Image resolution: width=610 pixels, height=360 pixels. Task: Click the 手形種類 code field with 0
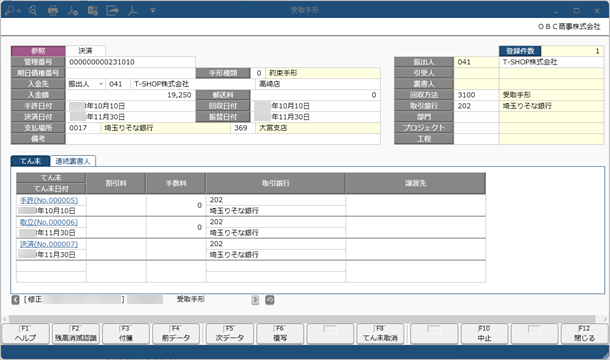(x=258, y=73)
